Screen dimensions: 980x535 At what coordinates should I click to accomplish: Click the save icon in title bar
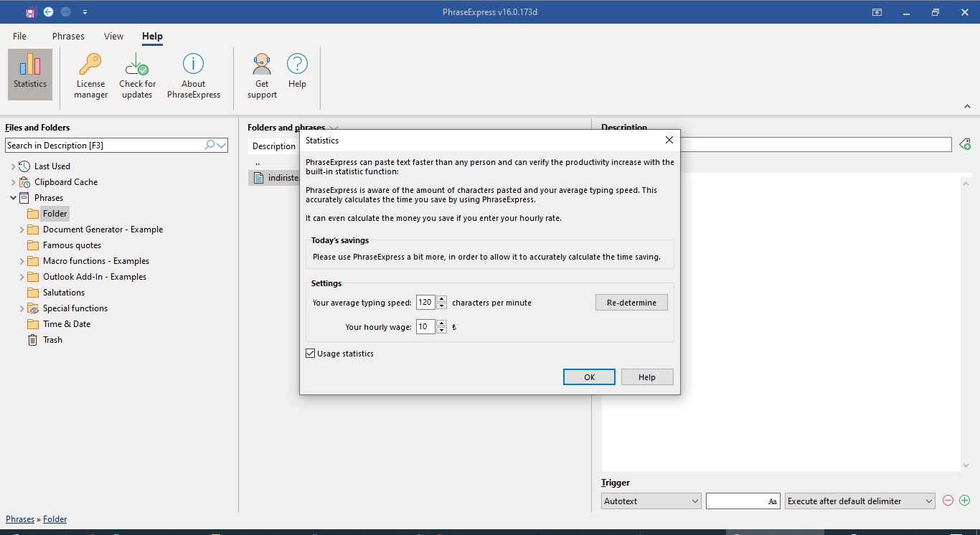coord(30,12)
